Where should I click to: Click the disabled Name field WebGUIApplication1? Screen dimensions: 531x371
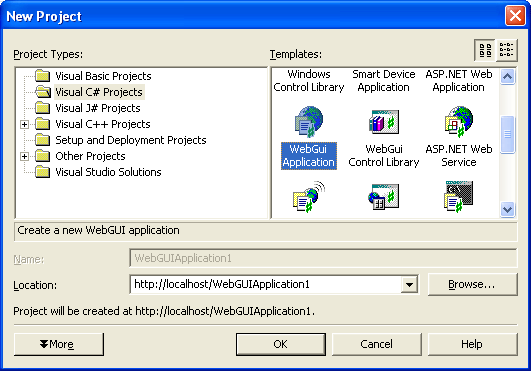(x=323, y=258)
